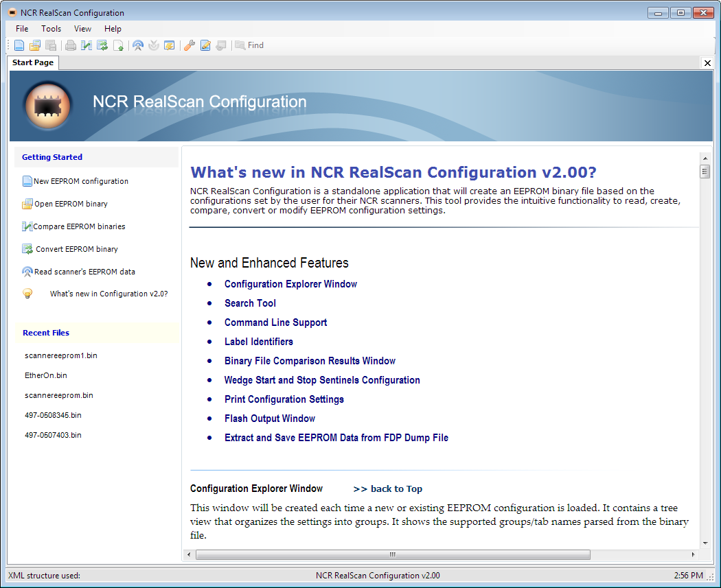The image size is (721, 588).
Task: Open the Help menu
Action: (x=113, y=29)
